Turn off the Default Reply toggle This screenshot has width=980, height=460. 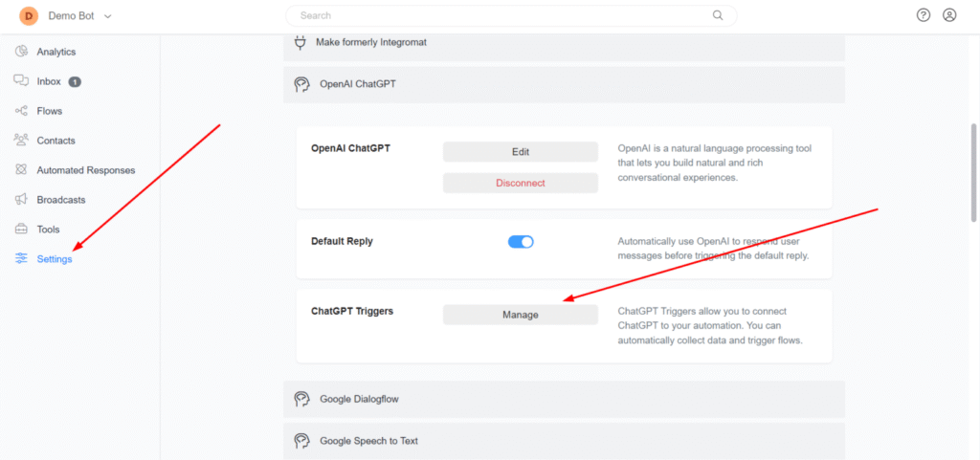coord(521,242)
